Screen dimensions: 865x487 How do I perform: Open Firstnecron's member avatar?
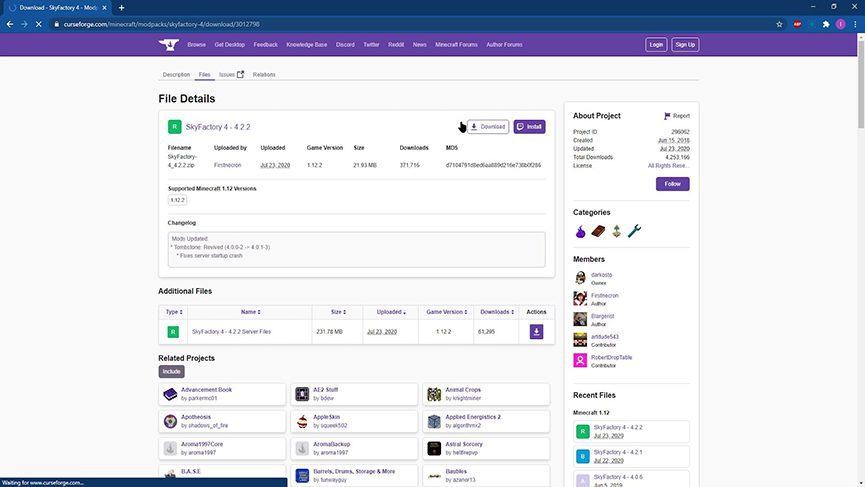pyautogui.click(x=580, y=298)
